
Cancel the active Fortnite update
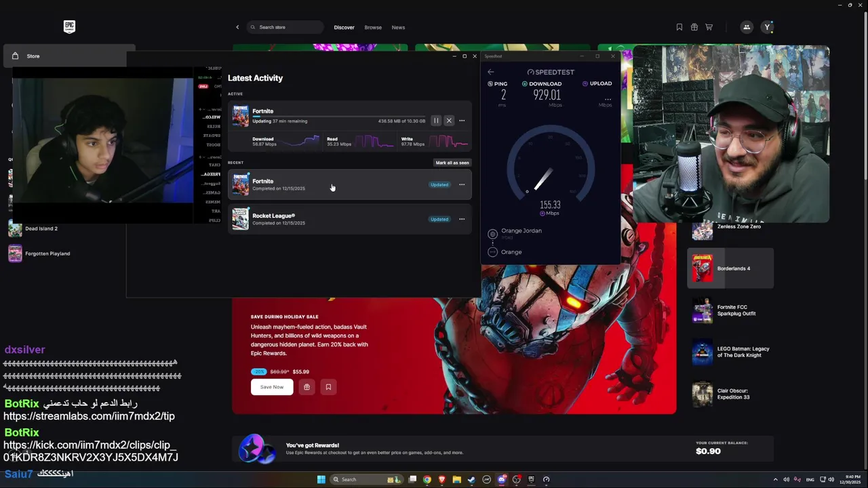tap(449, 121)
